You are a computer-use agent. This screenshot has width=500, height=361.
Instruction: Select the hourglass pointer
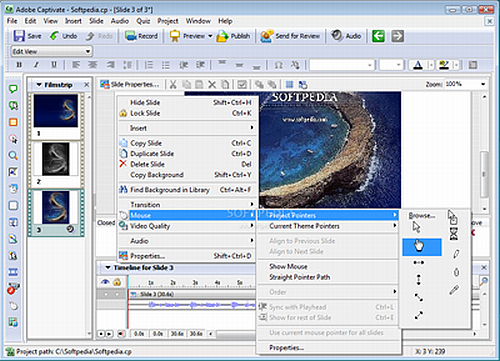(x=454, y=234)
